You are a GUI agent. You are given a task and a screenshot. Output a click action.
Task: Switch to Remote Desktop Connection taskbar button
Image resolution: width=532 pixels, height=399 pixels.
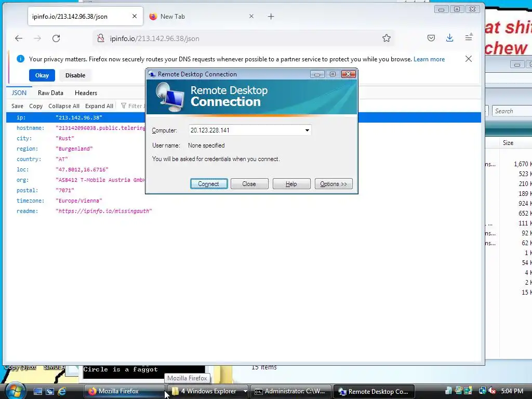(374, 391)
